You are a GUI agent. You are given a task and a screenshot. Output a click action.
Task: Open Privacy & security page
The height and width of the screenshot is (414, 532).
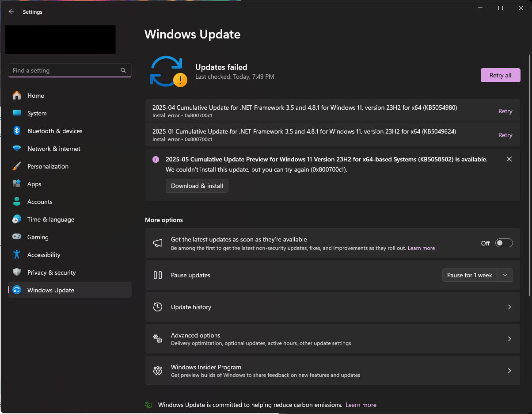[70, 272]
